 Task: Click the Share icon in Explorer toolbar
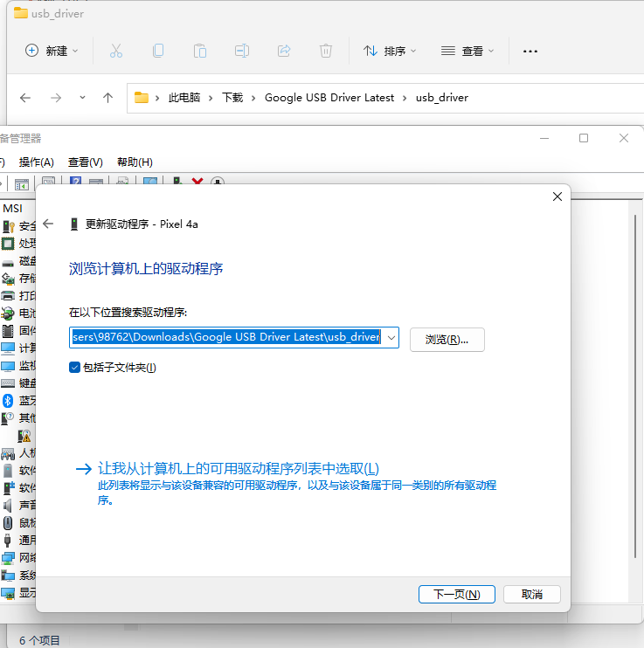tap(284, 51)
